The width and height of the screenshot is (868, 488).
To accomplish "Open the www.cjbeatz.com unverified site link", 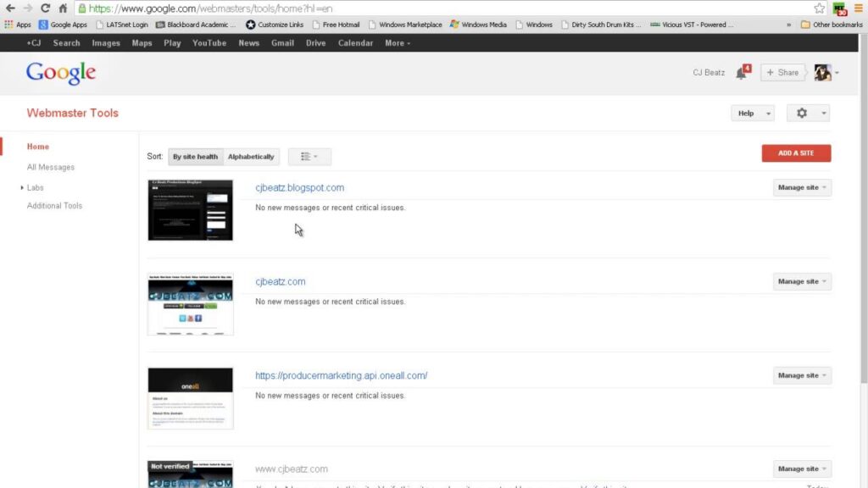I will coord(292,469).
